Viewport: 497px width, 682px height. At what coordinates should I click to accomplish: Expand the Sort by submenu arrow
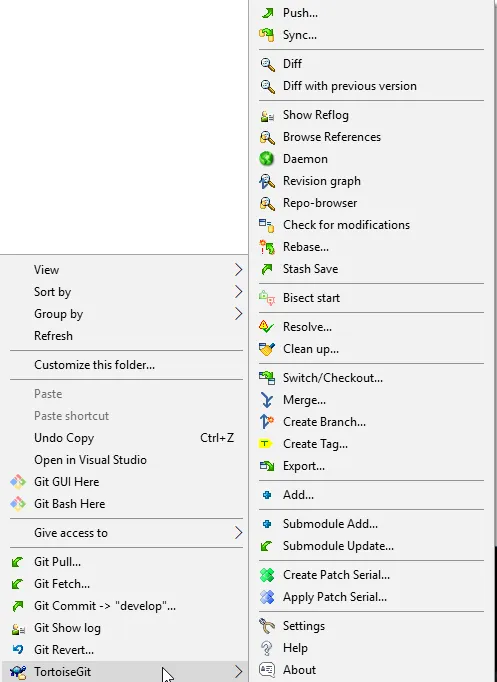tap(238, 291)
